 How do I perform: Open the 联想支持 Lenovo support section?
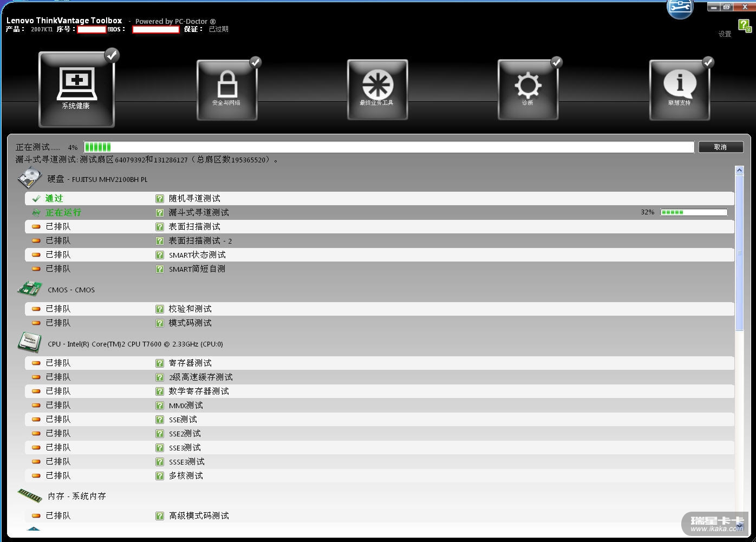pyautogui.click(x=679, y=90)
